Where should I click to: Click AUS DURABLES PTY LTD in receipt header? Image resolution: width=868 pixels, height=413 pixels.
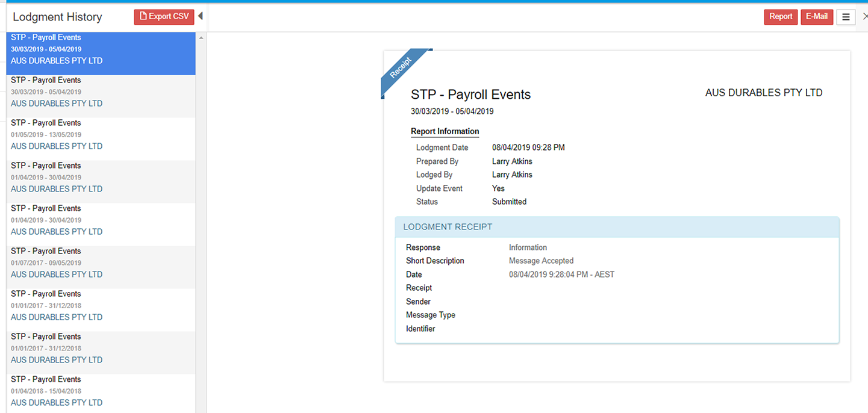pyautogui.click(x=763, y=93)
